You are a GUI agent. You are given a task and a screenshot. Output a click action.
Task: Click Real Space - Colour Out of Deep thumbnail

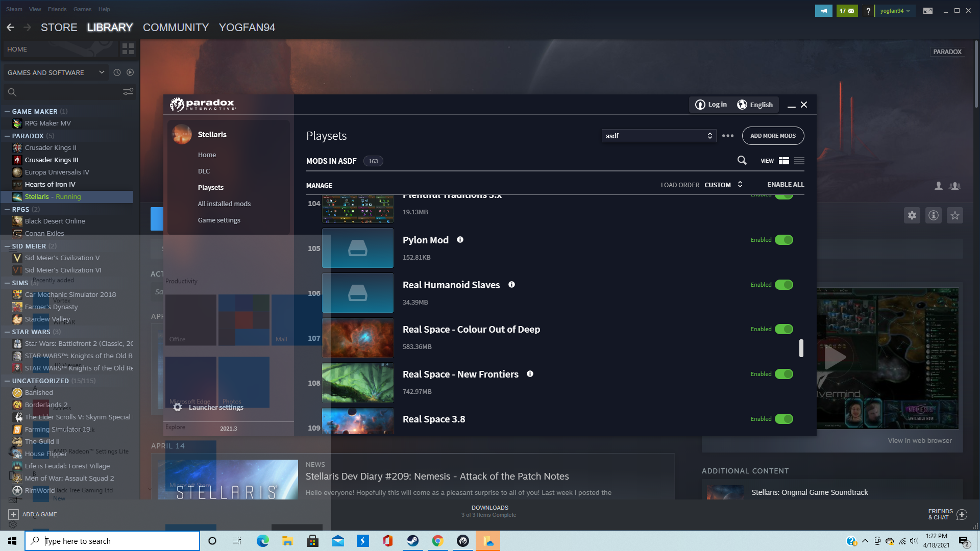(x=358, y=338)
